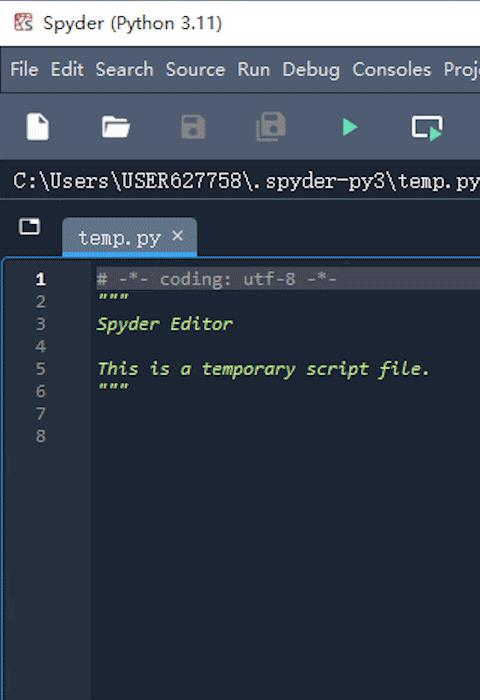
Task: Open the Search menu
Action: point(125,70)
